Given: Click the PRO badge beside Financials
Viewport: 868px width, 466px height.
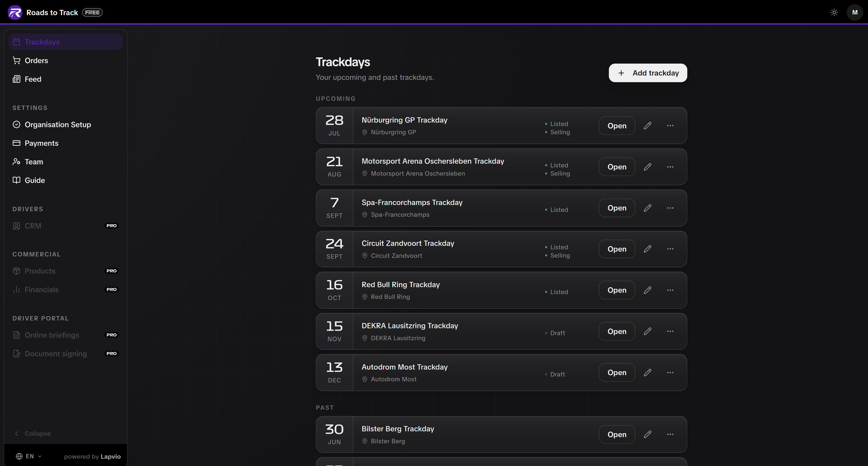Looking at the screenshot, I should click(111, 289).
